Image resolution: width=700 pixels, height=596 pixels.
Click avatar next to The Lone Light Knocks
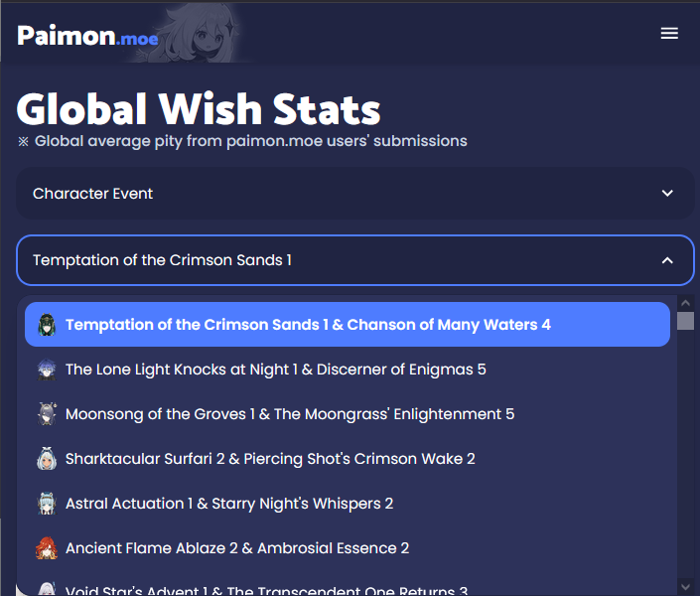point(47,370)
